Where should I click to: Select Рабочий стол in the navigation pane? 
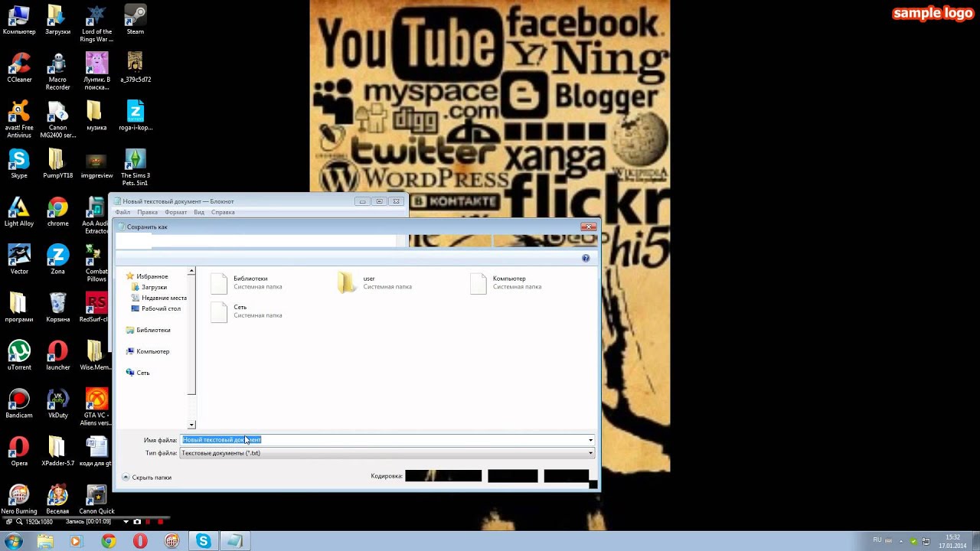[x=155, y=308]
